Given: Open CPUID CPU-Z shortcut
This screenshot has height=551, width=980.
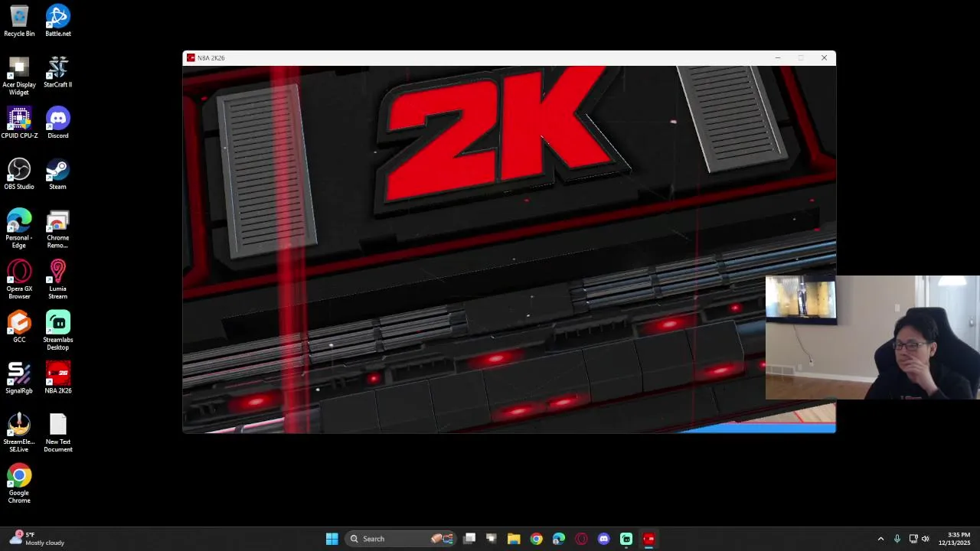Looking at the screenshot, I should (19, 123).
